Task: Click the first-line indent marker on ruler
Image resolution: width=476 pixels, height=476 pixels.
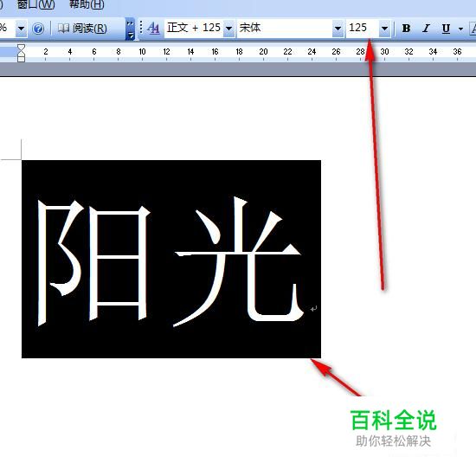Action: 21,48
